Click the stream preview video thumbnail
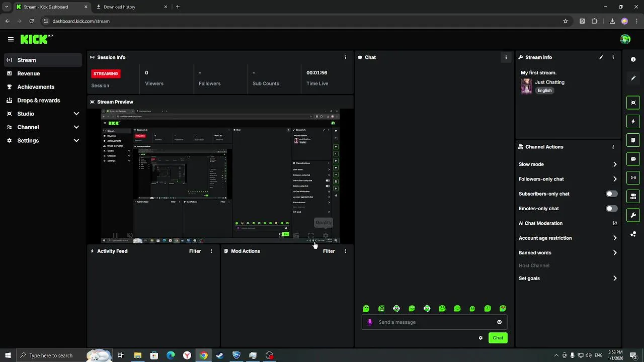This screenshot has height=362, width=644. point(220,175)
